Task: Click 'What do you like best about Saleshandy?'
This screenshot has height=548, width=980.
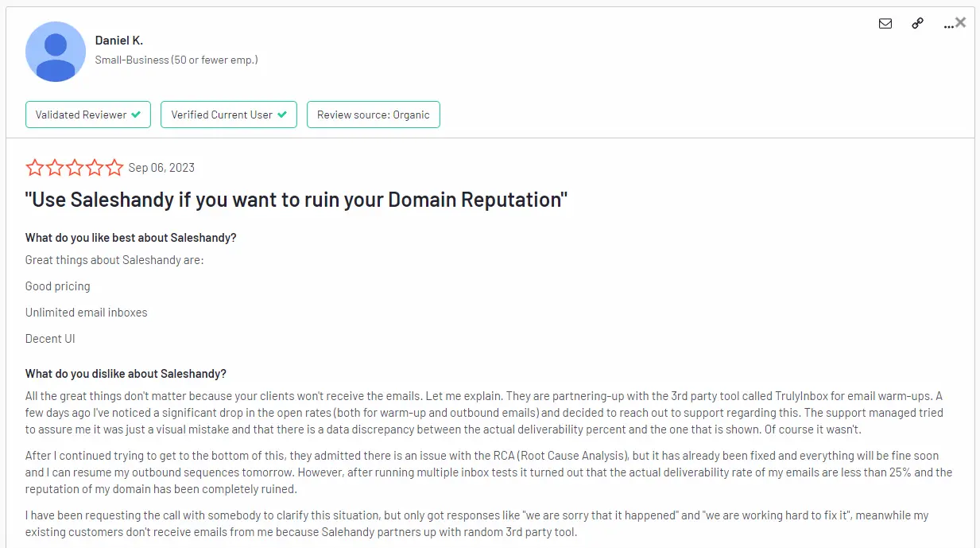Action: [x=131, y=238]
